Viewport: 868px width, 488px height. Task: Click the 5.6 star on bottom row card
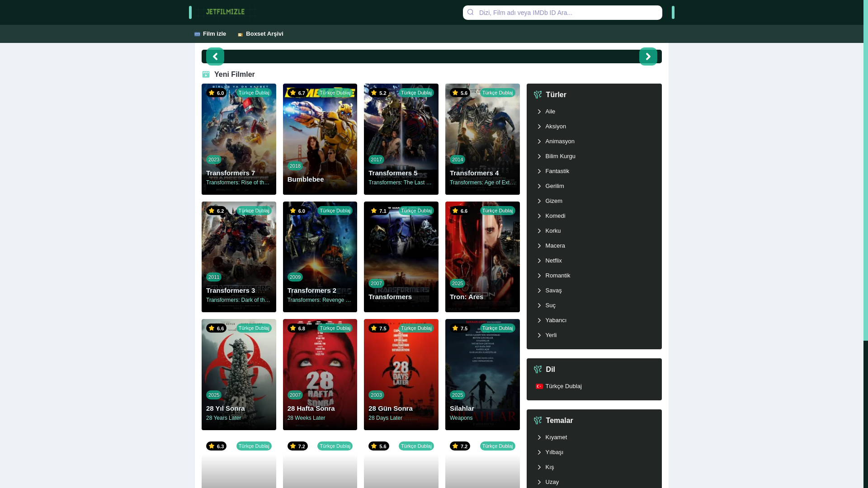[x=374, y=446]
